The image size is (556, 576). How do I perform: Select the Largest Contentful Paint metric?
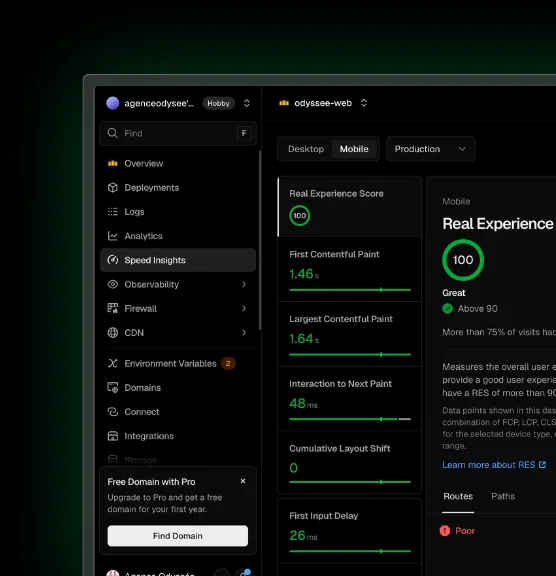[350, 334]
